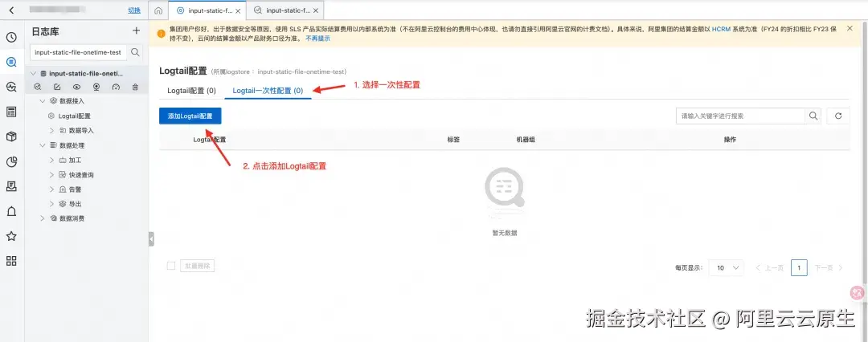The width and height of the screenshot is (868, 342).
Task: Collapse the 数据接入 tree node
Action: click(x=43, y=101)
